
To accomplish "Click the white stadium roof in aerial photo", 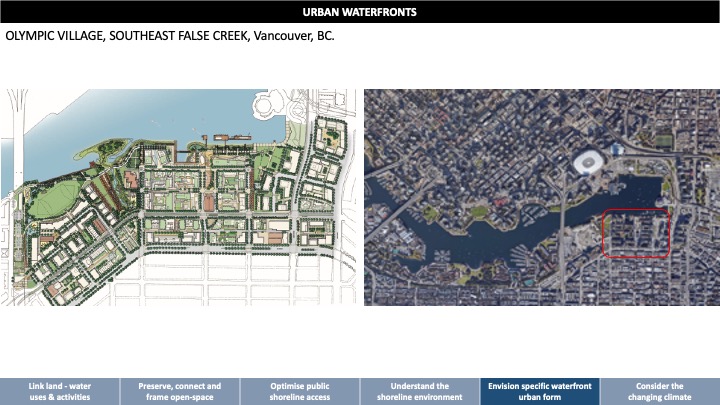I will 588,163.
